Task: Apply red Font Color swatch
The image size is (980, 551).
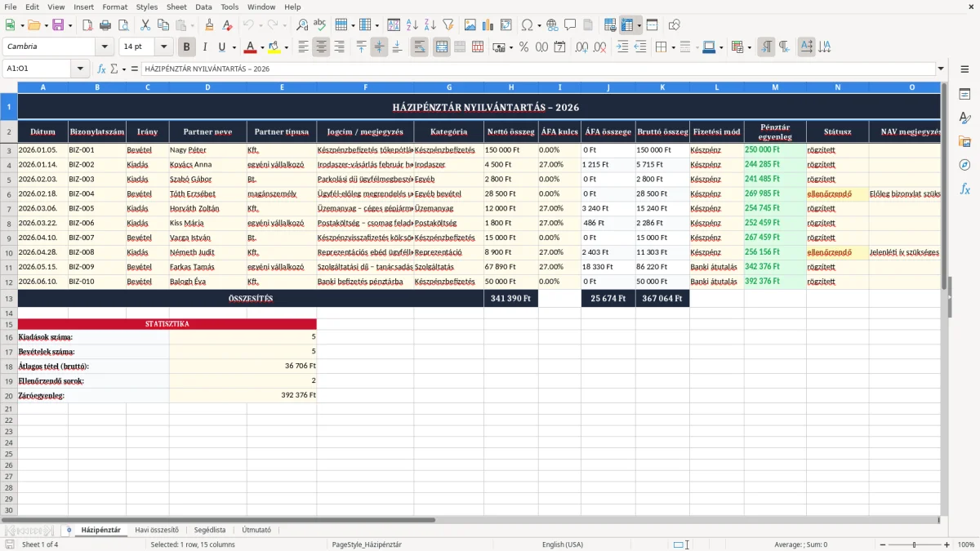Action: 251,47
